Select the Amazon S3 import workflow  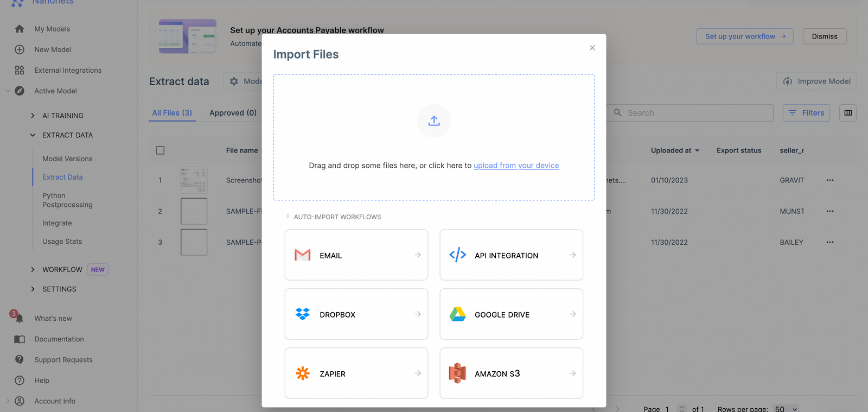[x=512, y=373]
